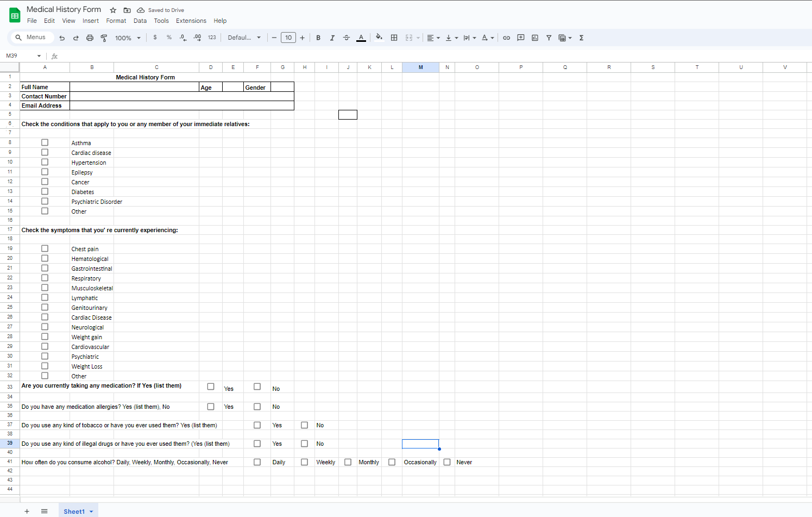Open the Extensions menu
Image resolution: width=812 pixels, height=517 pixels.
point(191,21)
